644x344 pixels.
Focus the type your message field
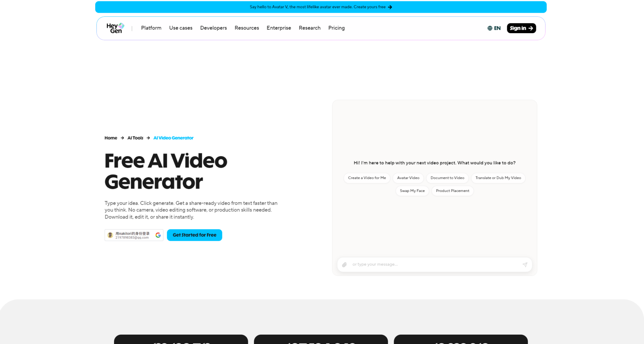(434, 265)
